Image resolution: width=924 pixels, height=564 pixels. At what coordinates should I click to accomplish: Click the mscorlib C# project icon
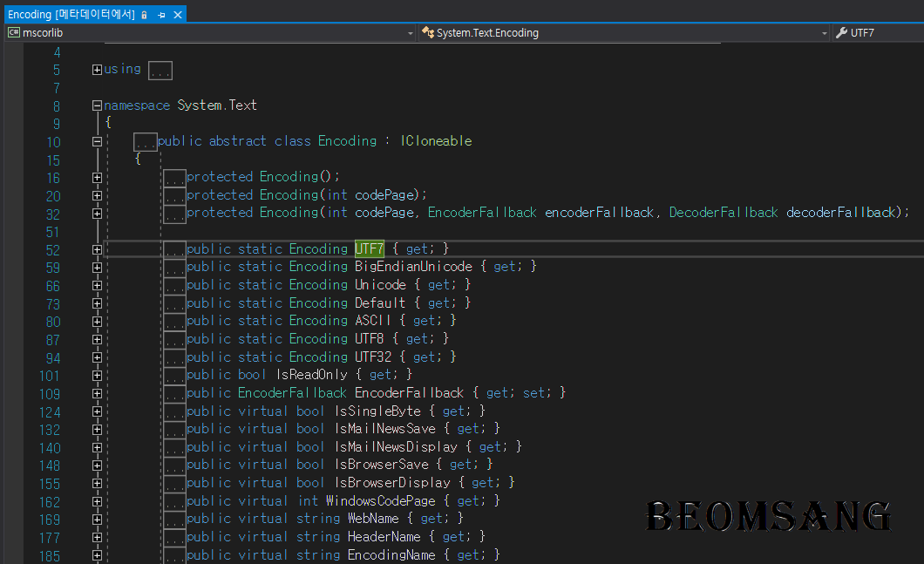pyautogui.click(x=14, y=32)
